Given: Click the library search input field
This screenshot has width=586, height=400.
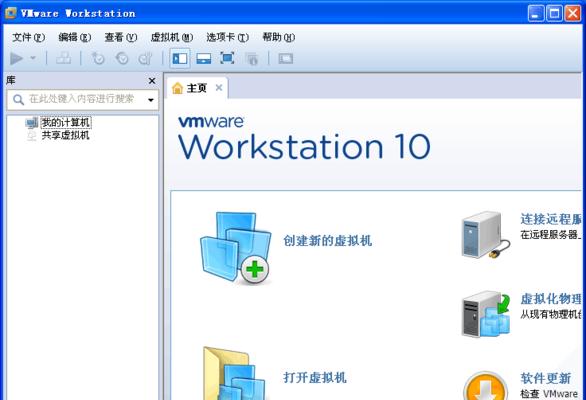Looking at the screenshot, I should point(82,99).
